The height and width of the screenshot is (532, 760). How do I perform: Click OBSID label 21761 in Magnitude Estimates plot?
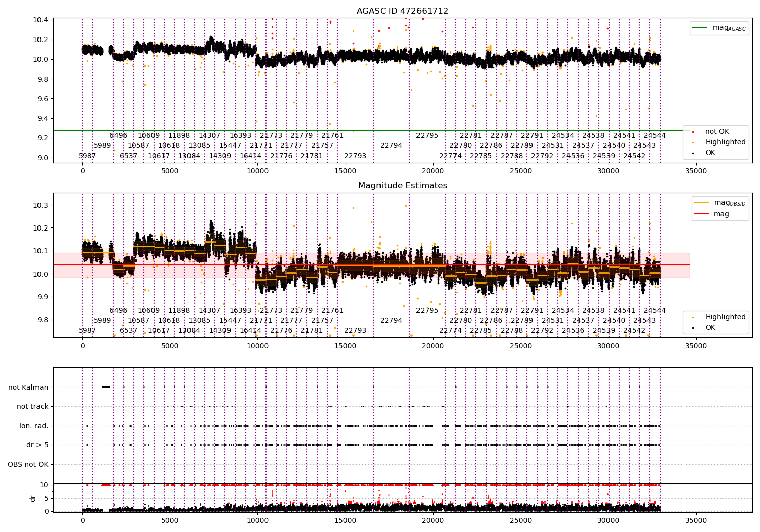(x=332, y=310)
